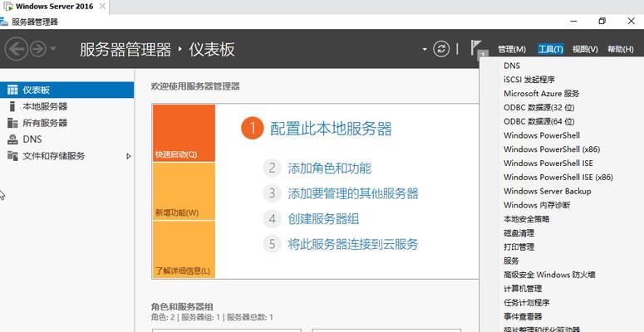Open 本地安全策略 from the Tools menu

point(527,219)
